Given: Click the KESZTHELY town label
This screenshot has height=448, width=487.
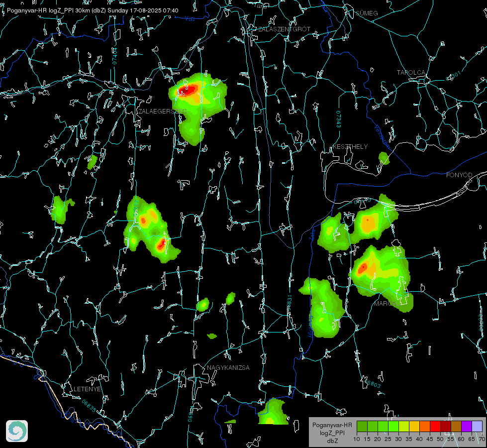Looking at the screenshot, I should [350, 147].
